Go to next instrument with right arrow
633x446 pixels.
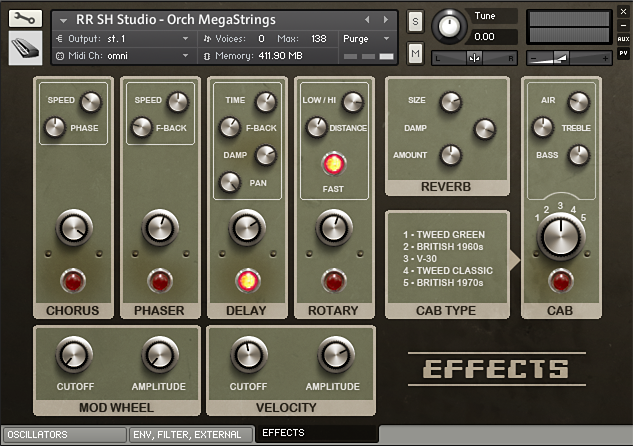point(386,19)
